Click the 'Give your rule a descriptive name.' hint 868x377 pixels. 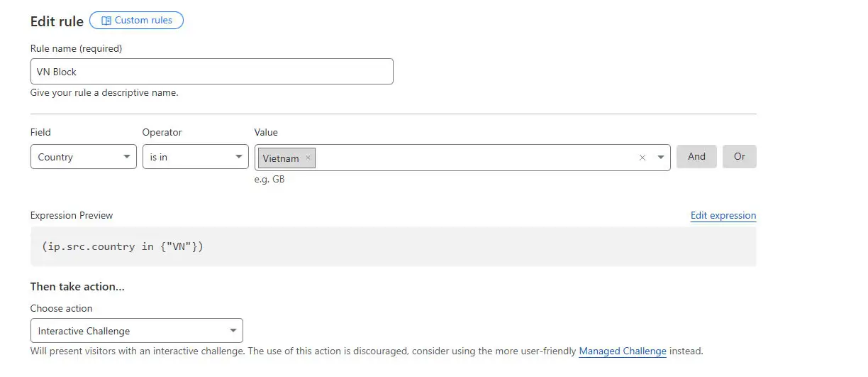pyautogui.click(x=104, y=93)
